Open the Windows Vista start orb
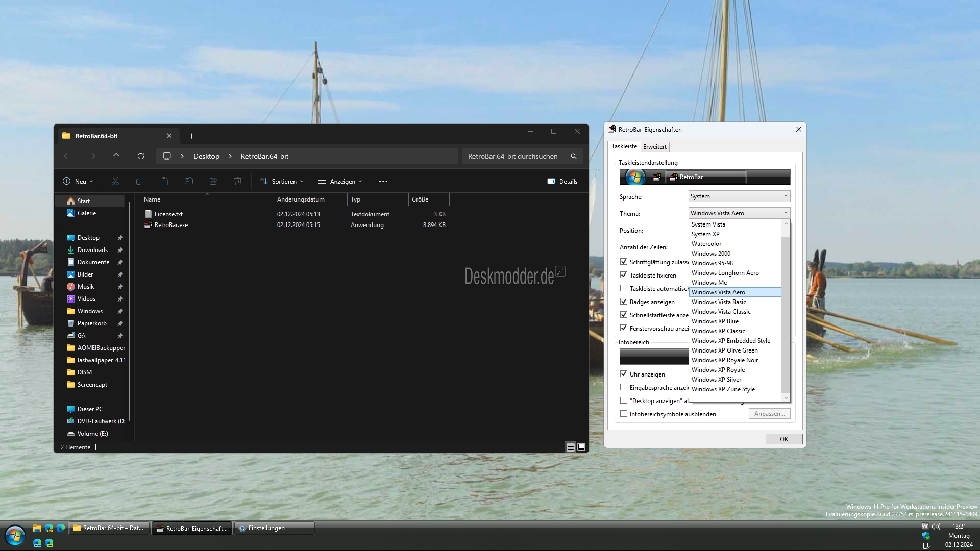 [15, 536]
